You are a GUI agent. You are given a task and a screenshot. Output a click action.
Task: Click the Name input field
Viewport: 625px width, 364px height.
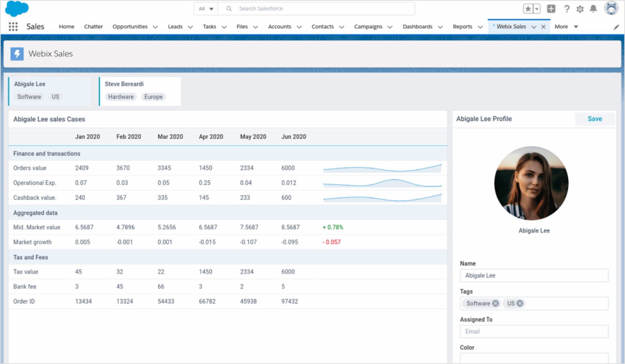[534, 276]
